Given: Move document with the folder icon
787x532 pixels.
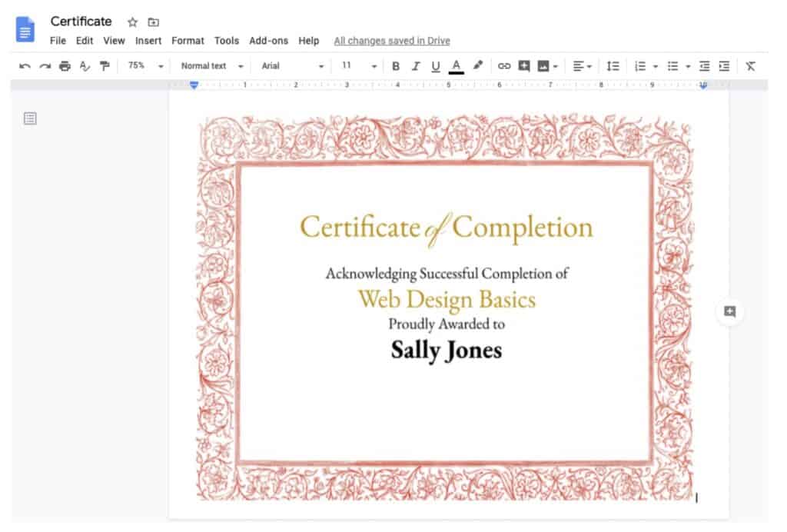Looking at the screenshot, I should pyautogui.click(x=154, y=22).
